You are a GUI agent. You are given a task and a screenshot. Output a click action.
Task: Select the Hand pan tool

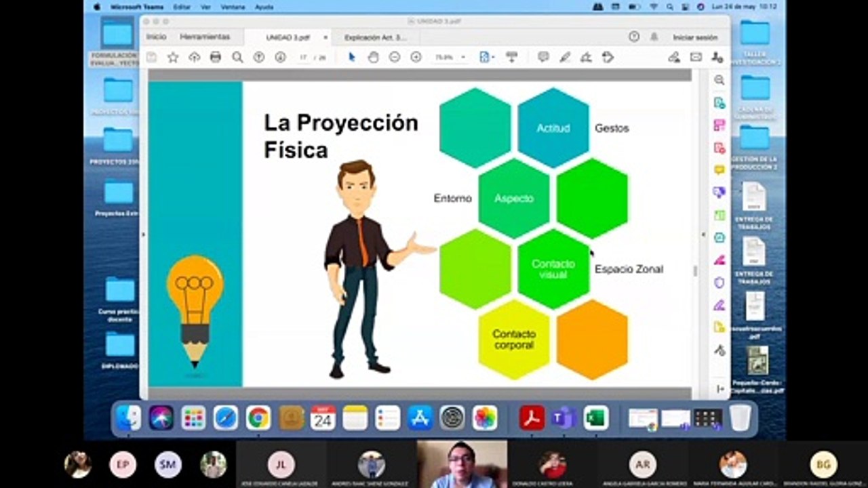(x=373, y=58)
